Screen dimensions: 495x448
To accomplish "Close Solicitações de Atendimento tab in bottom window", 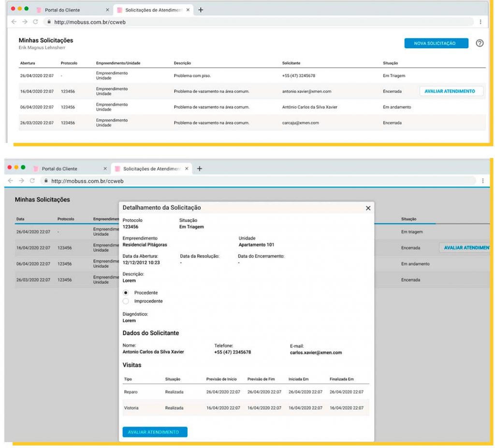I will (187, 169).
